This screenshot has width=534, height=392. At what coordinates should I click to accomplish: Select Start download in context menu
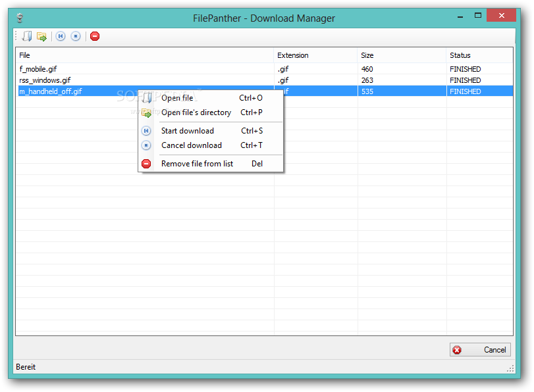(211, 131)
